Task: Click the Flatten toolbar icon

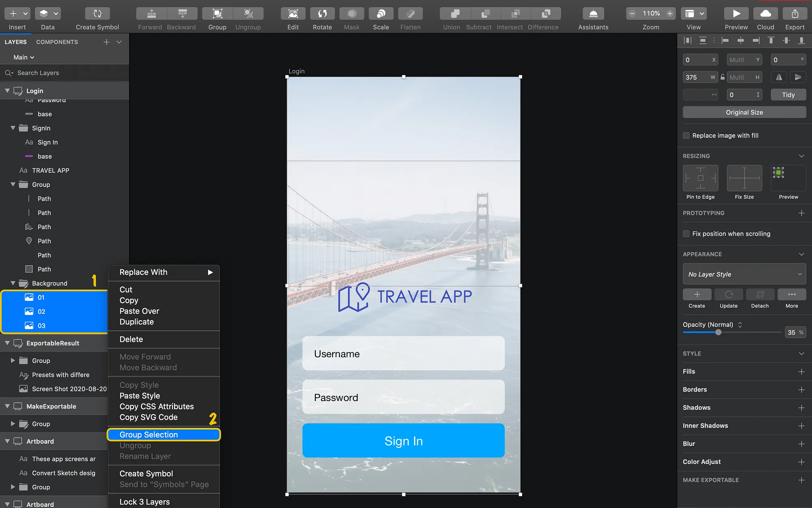Action: pos(410,14)
